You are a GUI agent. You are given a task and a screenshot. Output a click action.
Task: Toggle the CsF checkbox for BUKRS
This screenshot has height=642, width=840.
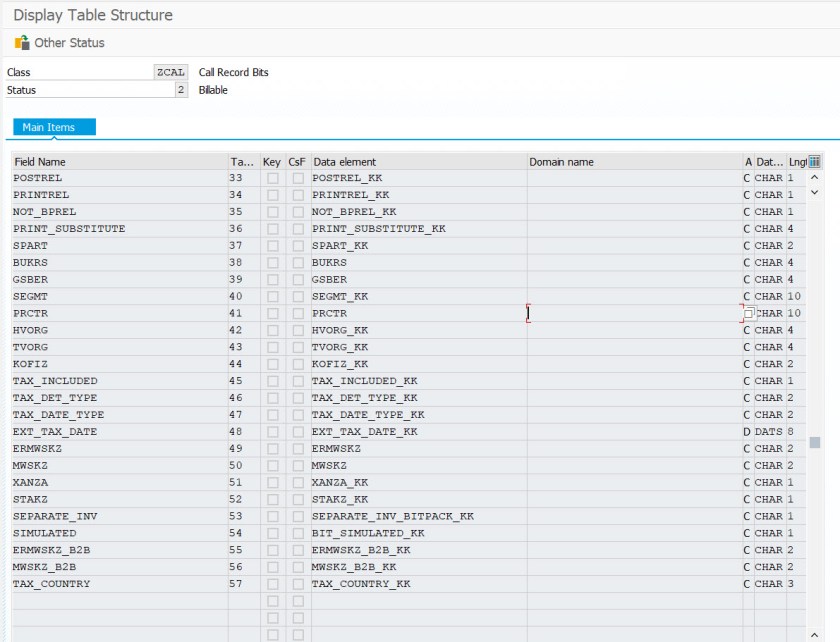pos(298,263)
